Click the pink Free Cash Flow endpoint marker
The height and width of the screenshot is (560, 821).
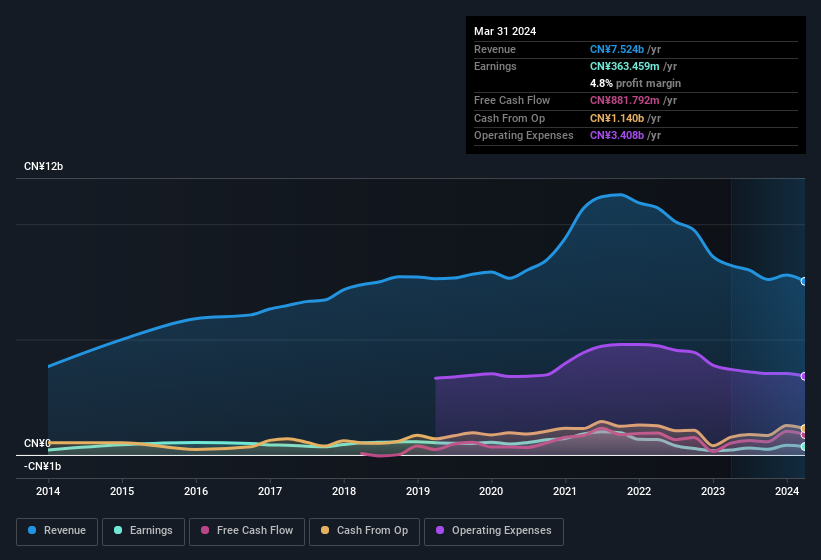click(x=804, y=435)
